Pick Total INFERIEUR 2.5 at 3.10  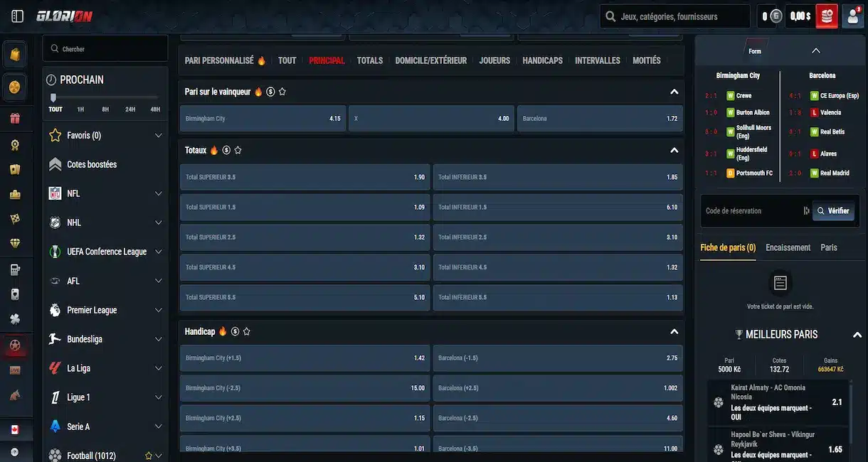(x=558, y=237)
